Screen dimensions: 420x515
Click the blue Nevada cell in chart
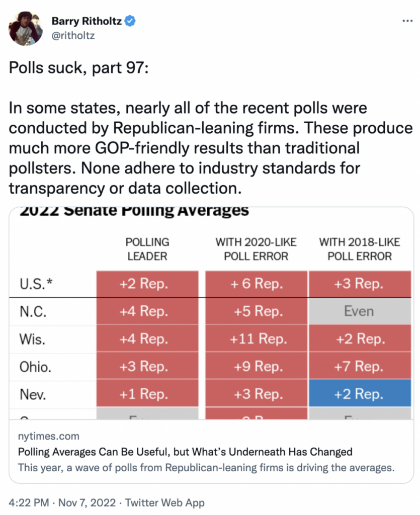pos(359,394)
